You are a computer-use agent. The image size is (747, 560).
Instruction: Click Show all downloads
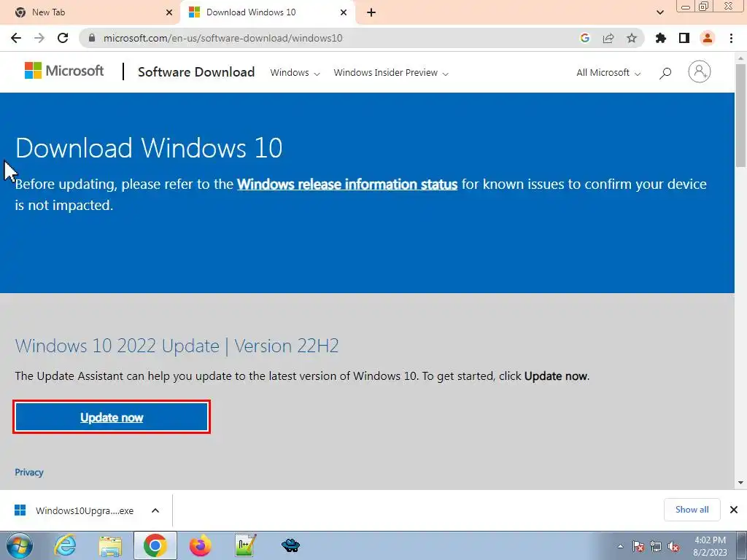pyautogui.click(x=692, y=510)
